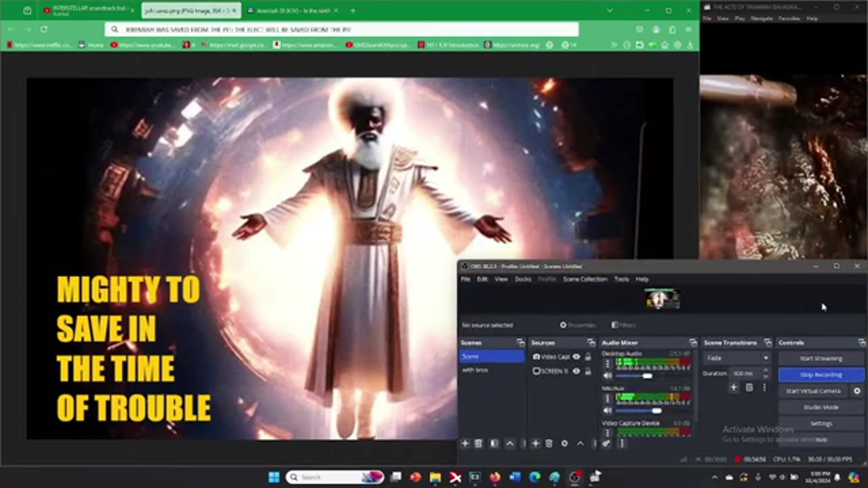Add a new source in Sources dock
Viewport: 868px width, 488px height.
[535, 443]
